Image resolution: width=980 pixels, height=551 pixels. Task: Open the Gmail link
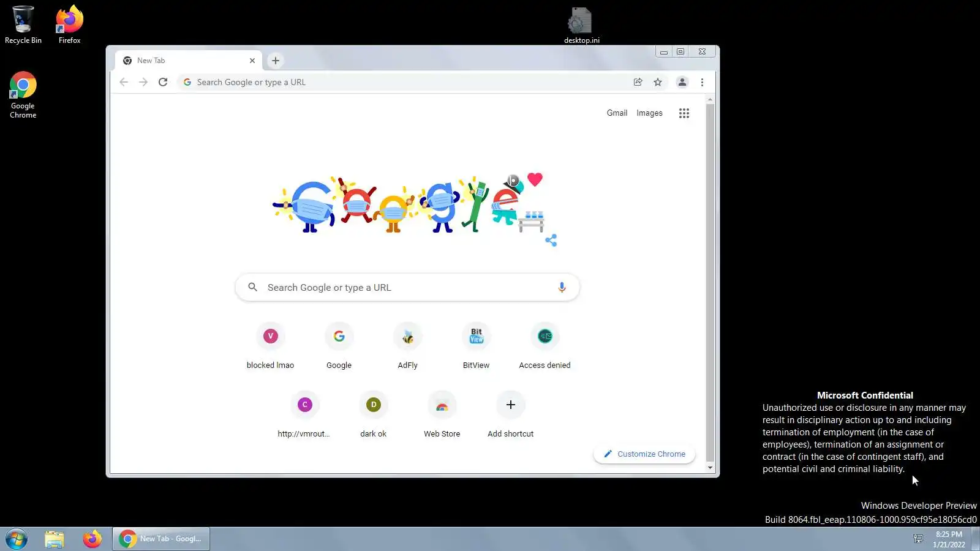click(617, 113)
